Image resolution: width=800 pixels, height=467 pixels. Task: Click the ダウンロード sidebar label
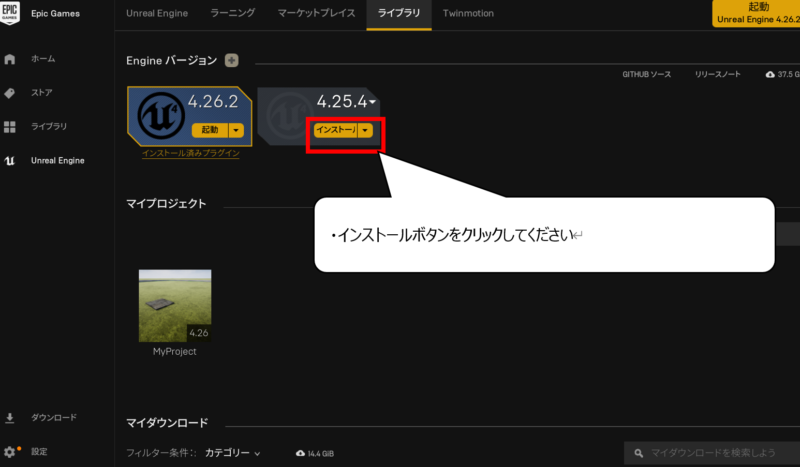[54, 418]
